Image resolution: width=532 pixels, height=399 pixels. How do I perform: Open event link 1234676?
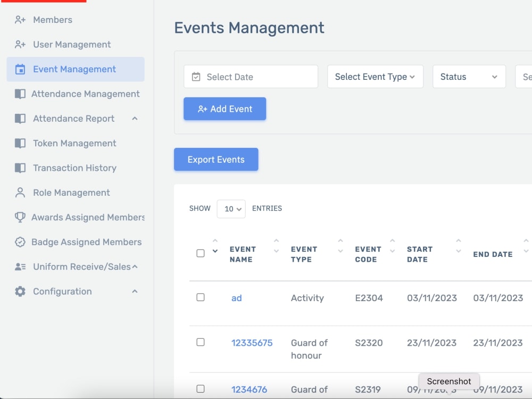tap(249, 389)
